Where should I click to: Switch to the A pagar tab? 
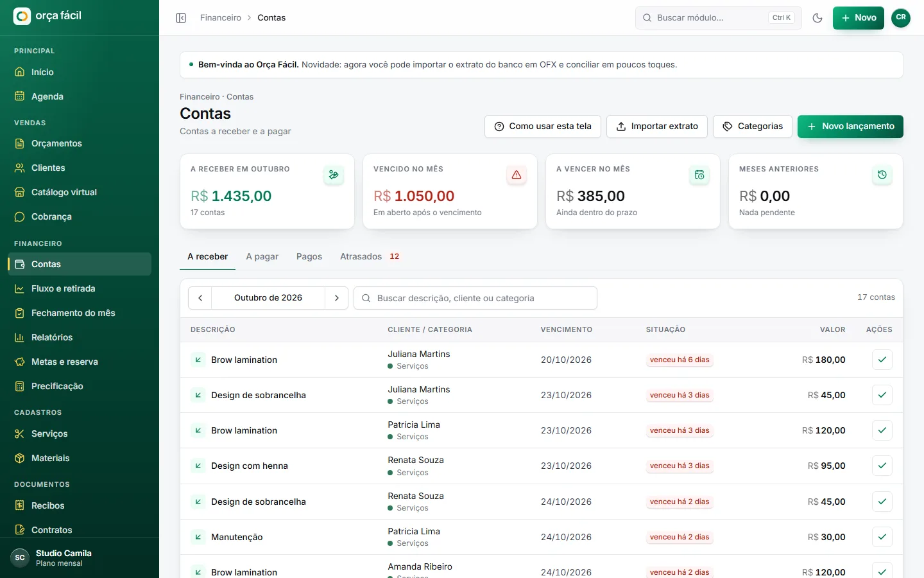[x=262, y=256]
